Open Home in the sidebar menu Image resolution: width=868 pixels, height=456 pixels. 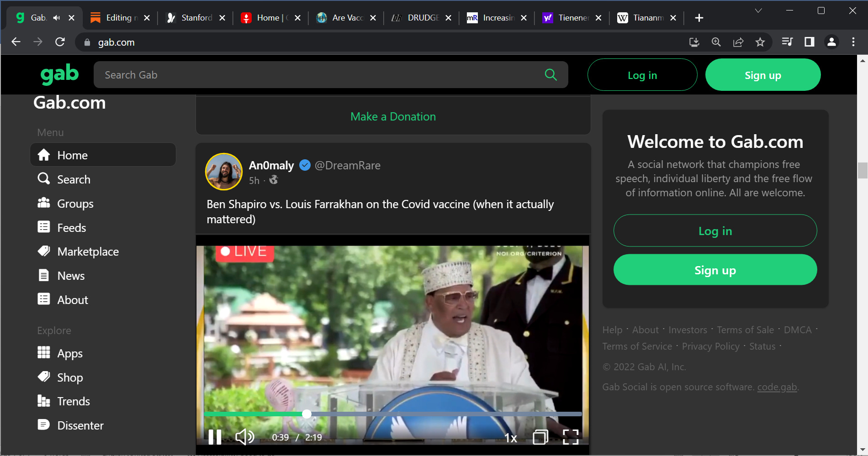[x=103, y=155]
